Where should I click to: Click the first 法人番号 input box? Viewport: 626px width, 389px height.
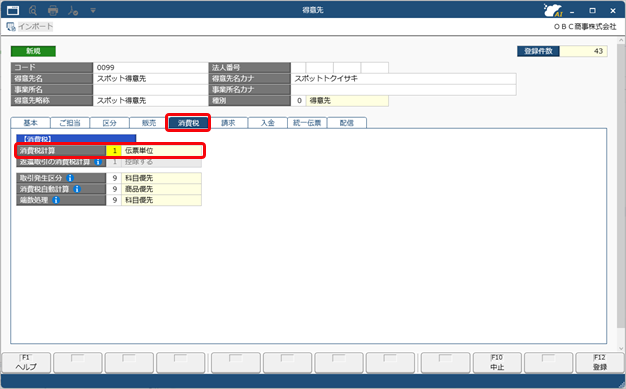(298, 67)
